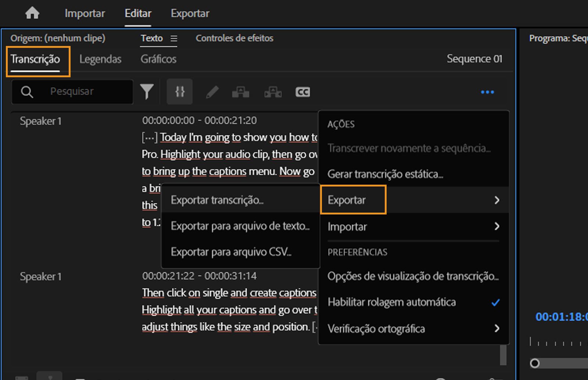Choose Exportar para arquivo CSV option
Viewport: 588px width, 380px height.
(x=231, y=252)
